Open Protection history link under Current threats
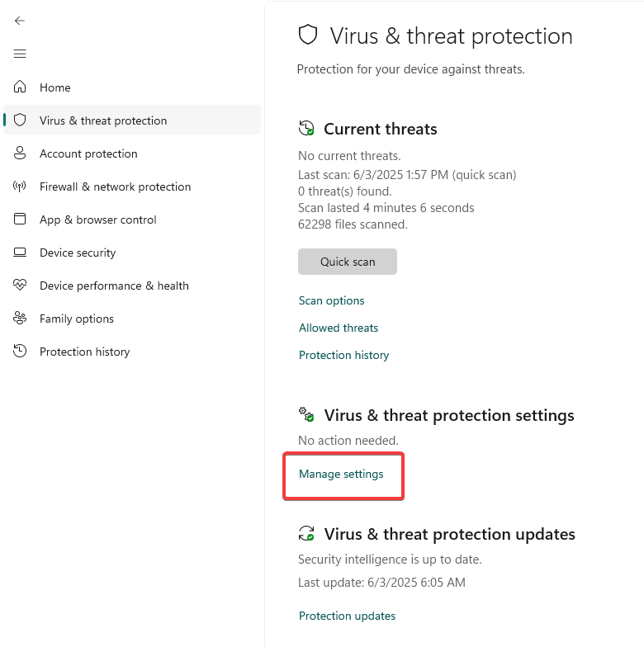 pos(343,355)
